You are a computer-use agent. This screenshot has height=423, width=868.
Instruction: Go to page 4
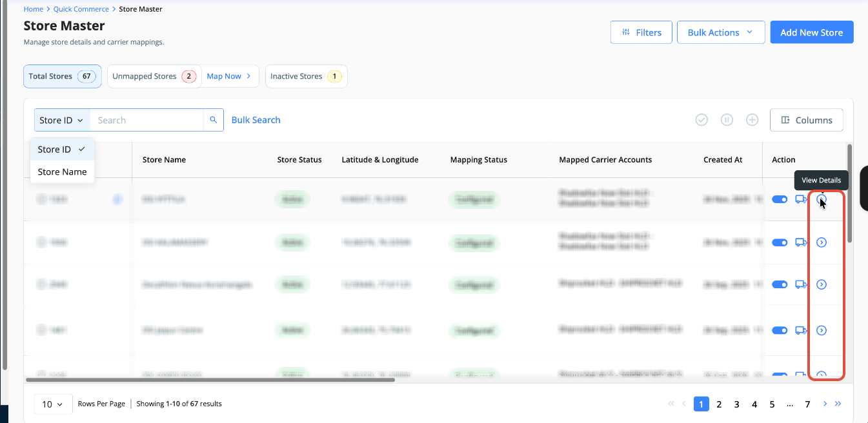(754, 404)
